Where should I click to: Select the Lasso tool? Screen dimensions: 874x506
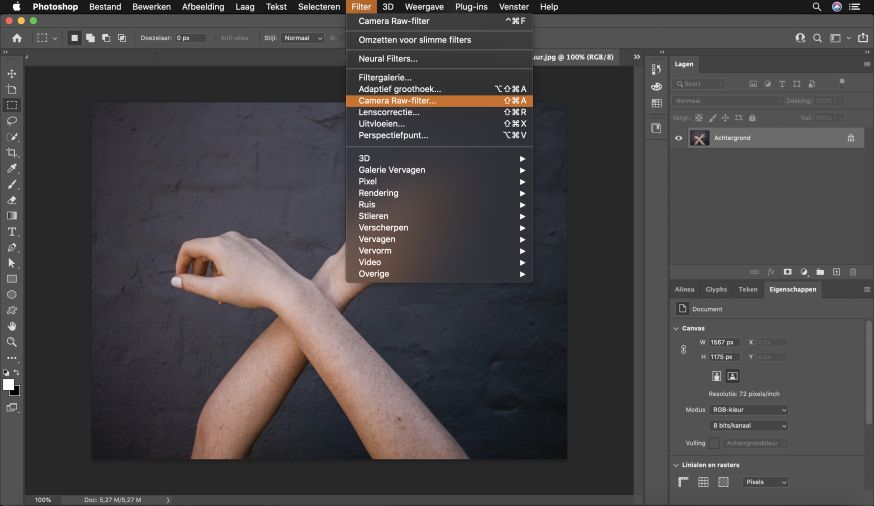click(x=12, y=121)
